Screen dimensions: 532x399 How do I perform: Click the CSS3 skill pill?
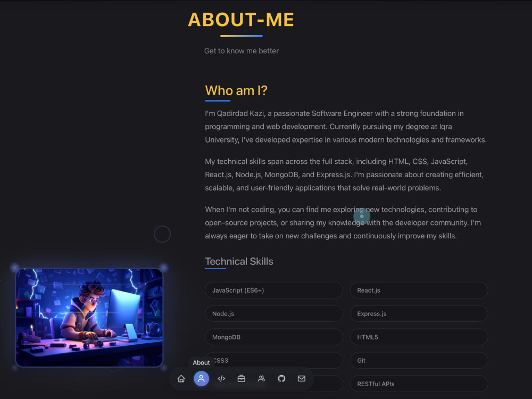[x=274, y=361]
